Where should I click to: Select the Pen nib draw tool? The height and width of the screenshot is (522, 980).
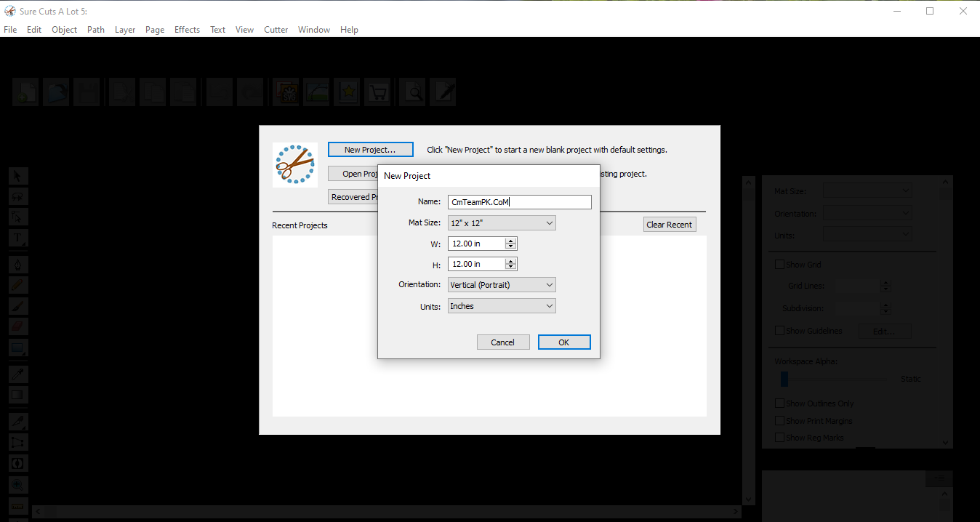coord(18,264)
